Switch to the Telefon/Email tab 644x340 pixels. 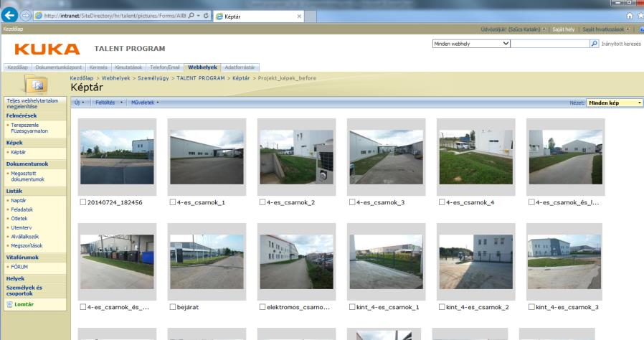165,67
